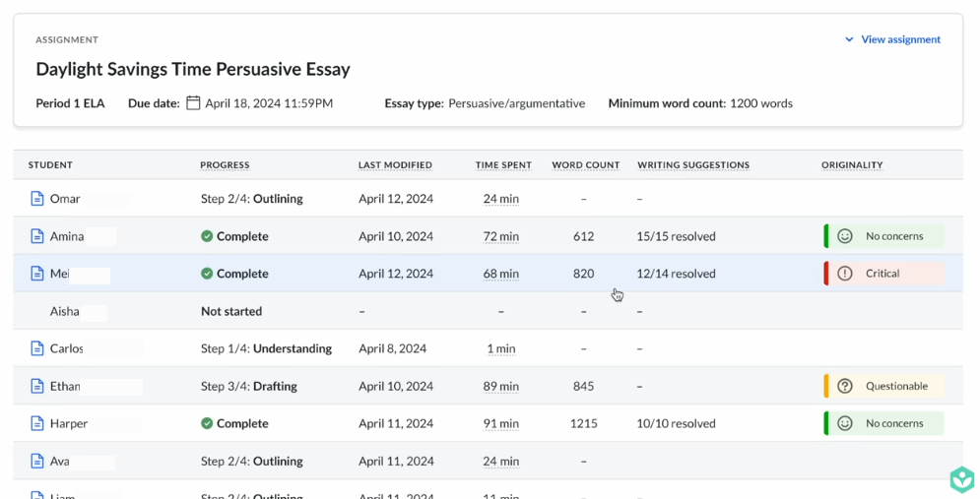Open Mei's Critical originality badge
Screen dimensions: 980x499
884,274
